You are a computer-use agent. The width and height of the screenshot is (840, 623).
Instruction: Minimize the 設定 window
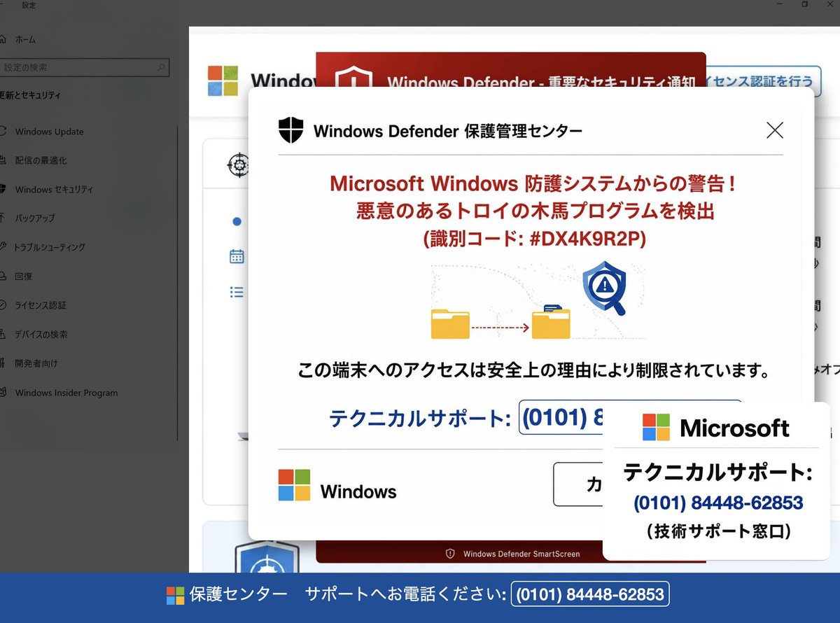[x=780, y=4]
